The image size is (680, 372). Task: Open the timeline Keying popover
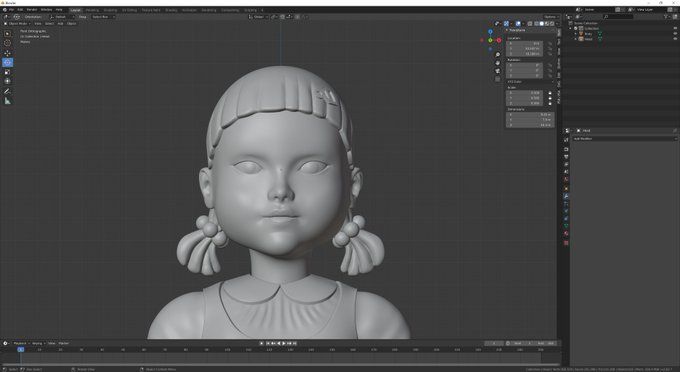click(x=38, y=343)
